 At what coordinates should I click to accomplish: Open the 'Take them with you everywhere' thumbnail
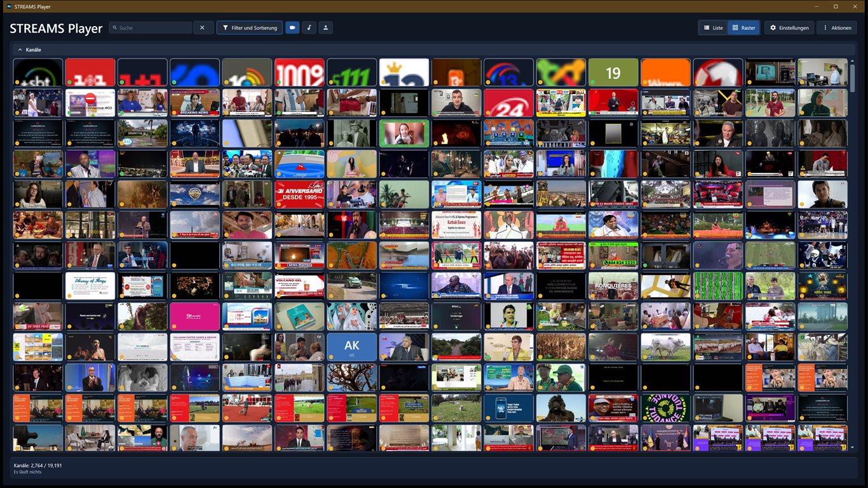[x=508, y=408]
